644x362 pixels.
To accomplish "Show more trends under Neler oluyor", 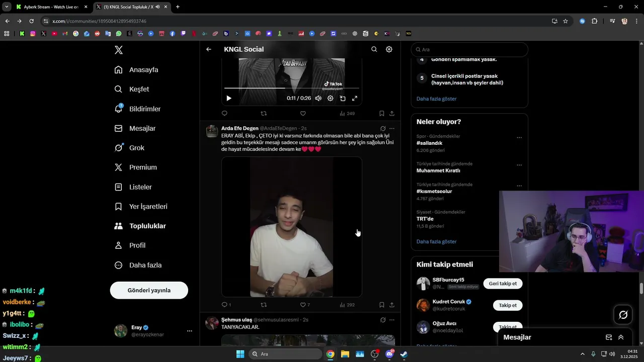I will pyautogui.click(x=437, y=242).
